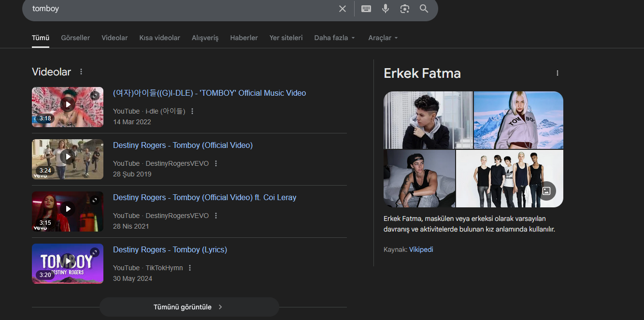The height and width of the screenshot is (320, 644).
Task: Open the Videolar section three-dot menu
Action: click(x=81, y=72)
